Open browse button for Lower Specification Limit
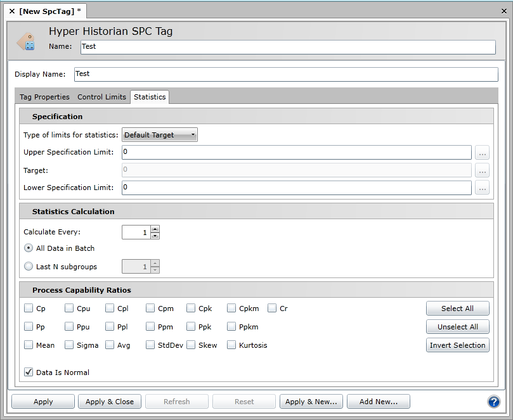 tap(483, 188)
